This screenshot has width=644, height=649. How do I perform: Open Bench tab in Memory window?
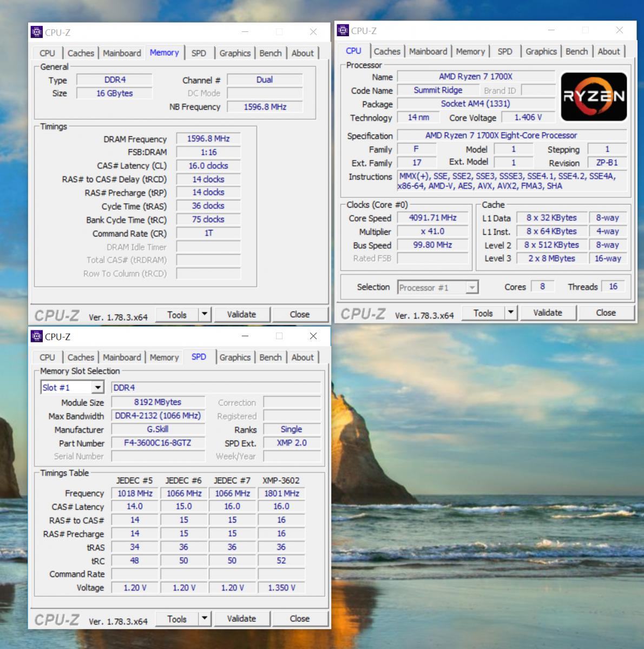pyautogui.click(x=270, y=53)
